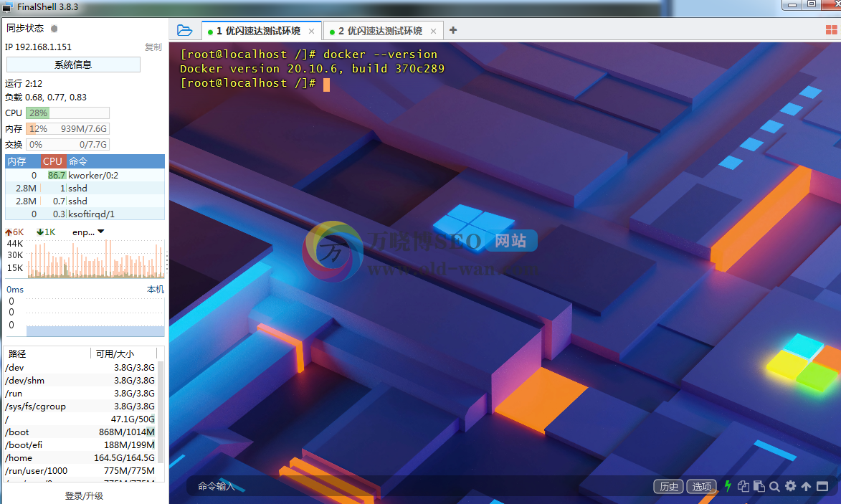Viewport: 841px width, 504px height.
Task: Click the fullscreen window icon in terminal toolbar
Action: [822, 486]
